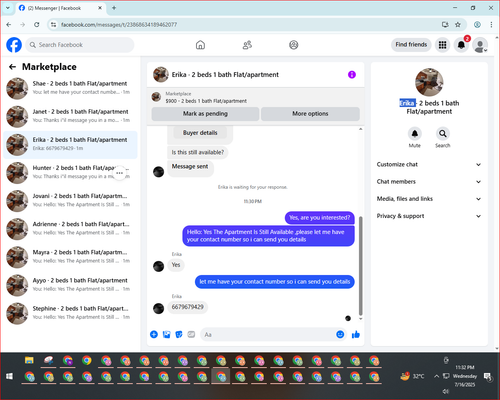The width and height of the screenshot is (500, 400).
Task: Open Chrome profile icon in toolbar
Action: coord(477,25)
